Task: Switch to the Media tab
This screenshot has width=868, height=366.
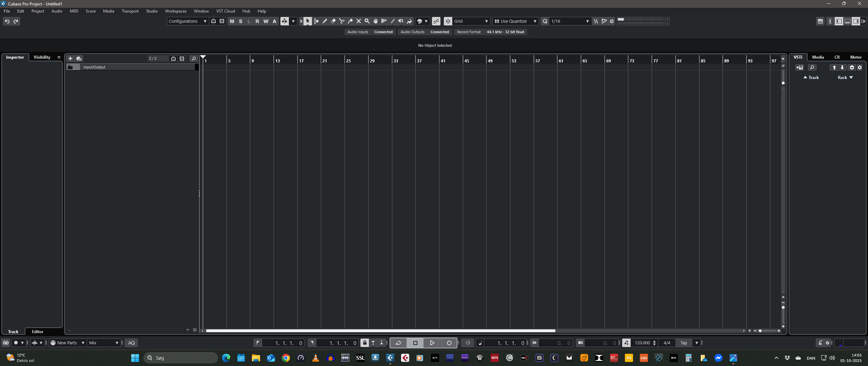Action: [818, 57]
